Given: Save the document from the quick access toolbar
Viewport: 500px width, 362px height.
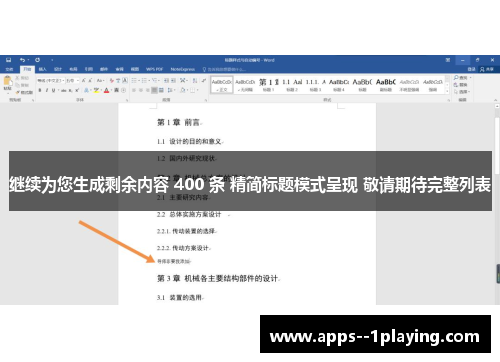Looking at the screenshot, I should [9, 60].
